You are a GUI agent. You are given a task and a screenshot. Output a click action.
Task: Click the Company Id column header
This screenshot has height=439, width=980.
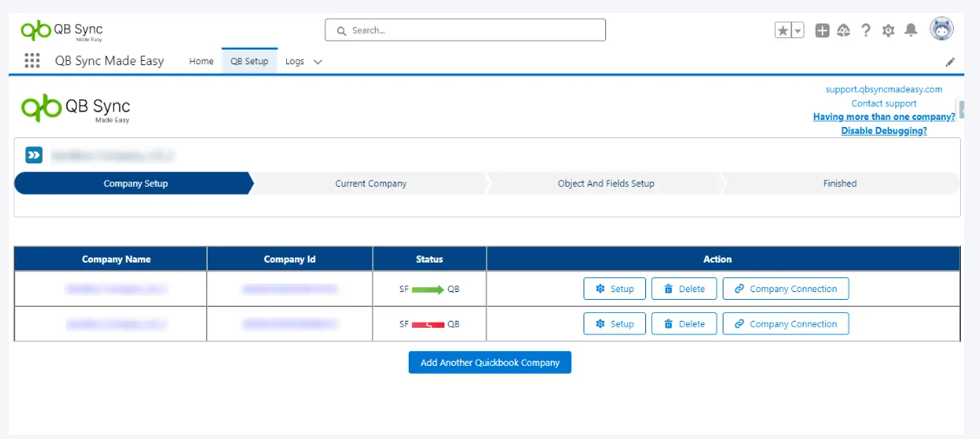pyautogui.click(x=290, y=259)
